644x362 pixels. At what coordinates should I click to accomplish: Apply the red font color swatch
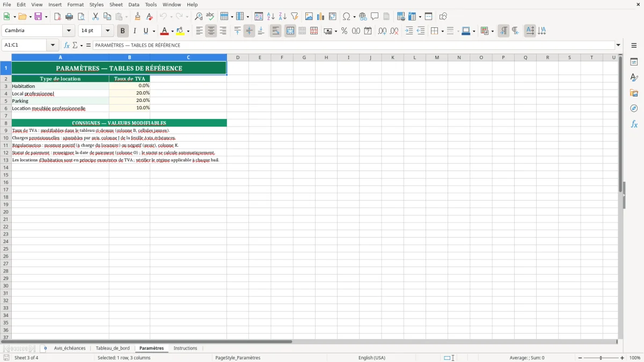165,31
